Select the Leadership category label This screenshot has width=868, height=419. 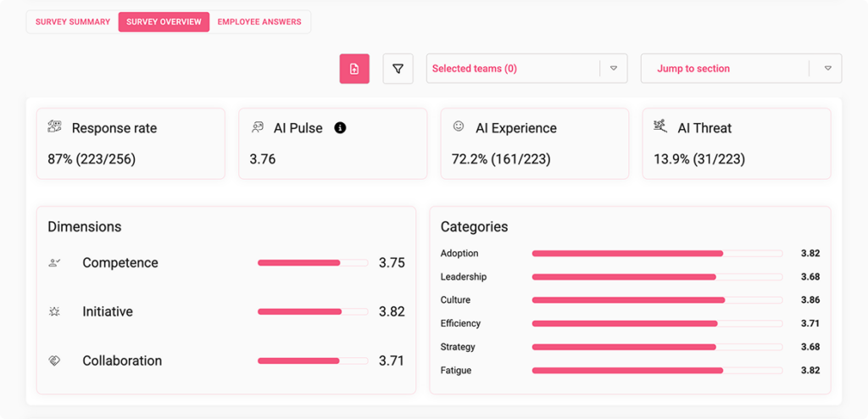tap(464, 277)
